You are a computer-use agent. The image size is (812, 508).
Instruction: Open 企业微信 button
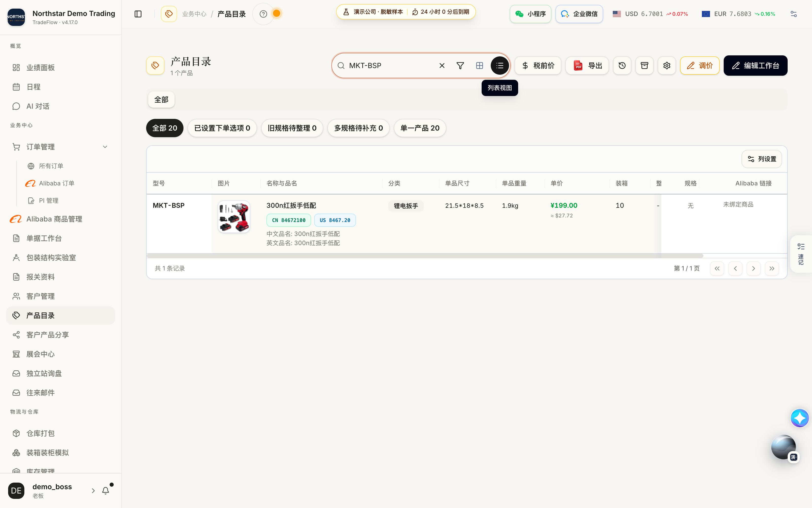[579, 14]
